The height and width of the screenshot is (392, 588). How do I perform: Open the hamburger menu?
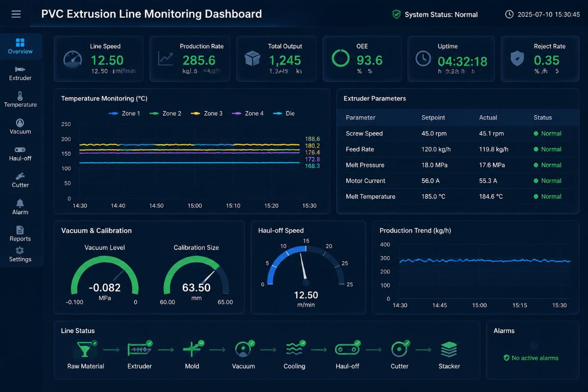[x=16, y=14]
